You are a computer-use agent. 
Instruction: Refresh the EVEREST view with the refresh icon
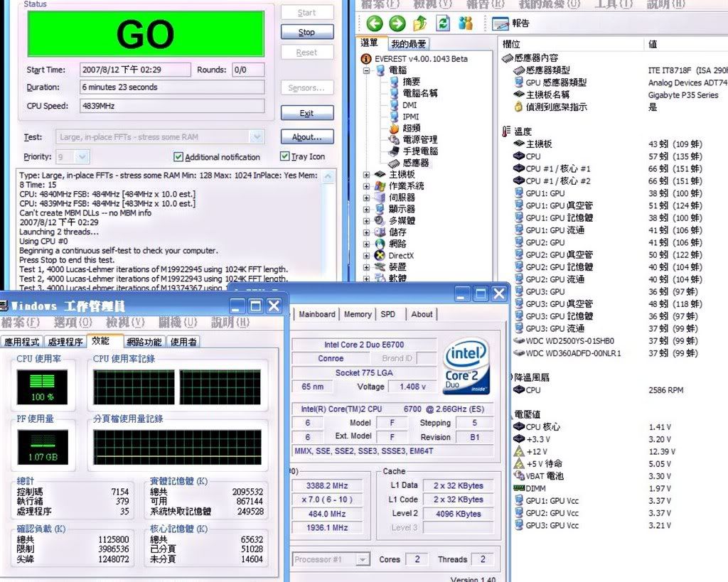pos(444,23)
